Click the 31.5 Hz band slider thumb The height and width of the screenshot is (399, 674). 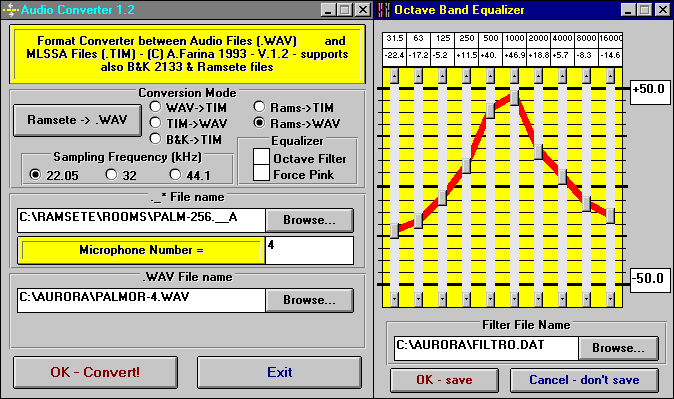(x=394, y=230)
